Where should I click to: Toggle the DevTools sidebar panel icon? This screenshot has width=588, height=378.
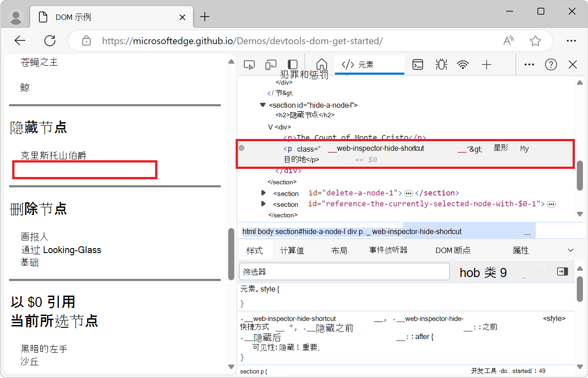pyautogui.click(x=293, y=65)
